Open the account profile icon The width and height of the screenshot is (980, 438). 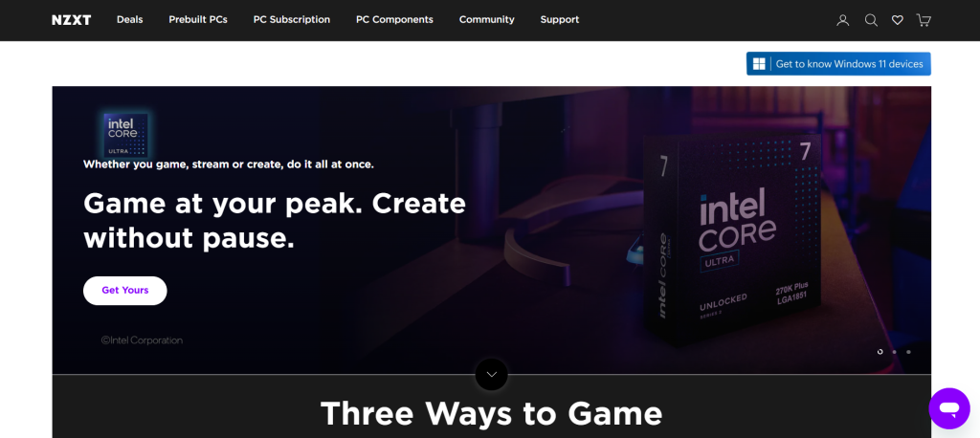coord(842,20)
